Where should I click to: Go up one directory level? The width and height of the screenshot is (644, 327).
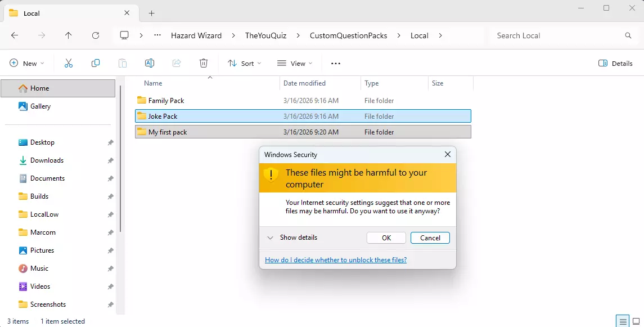pyautogui.click(x=69, y=35)
